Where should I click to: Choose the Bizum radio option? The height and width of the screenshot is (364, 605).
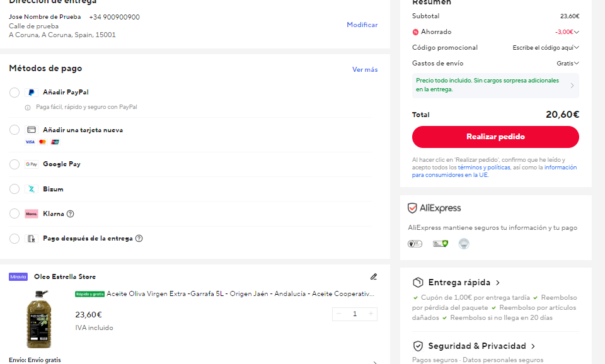[x=14, y=189]
